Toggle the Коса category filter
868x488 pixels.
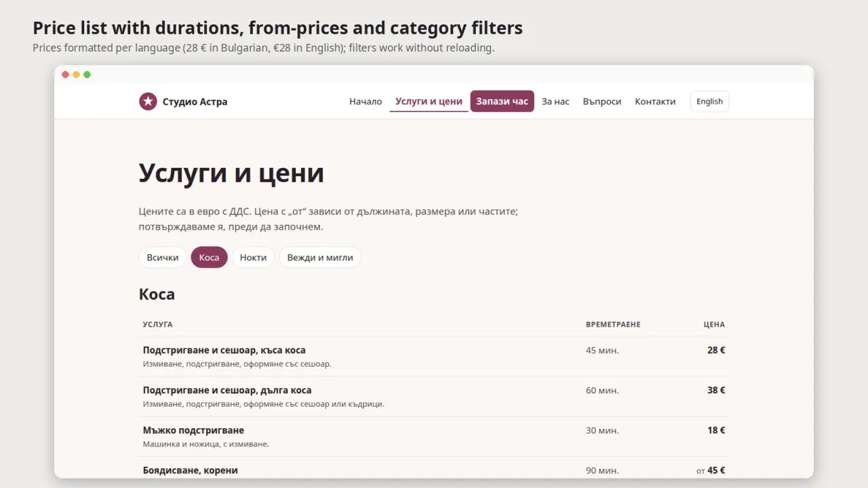pyautogui.click(x=209, y=258)
